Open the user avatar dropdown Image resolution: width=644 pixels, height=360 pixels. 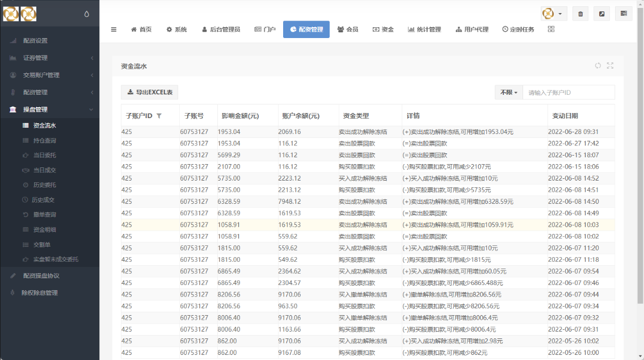tap(554, 14)
